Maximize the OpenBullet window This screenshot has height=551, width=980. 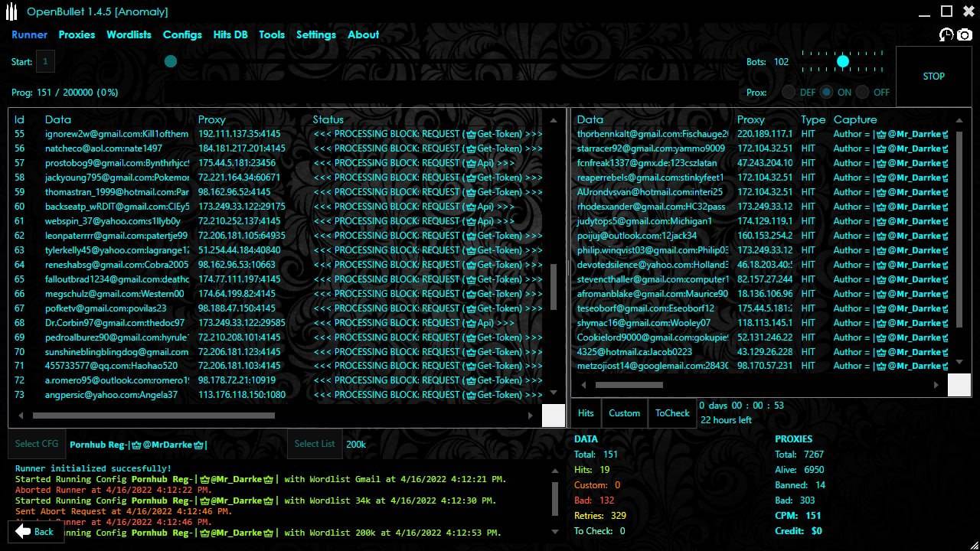946,11
